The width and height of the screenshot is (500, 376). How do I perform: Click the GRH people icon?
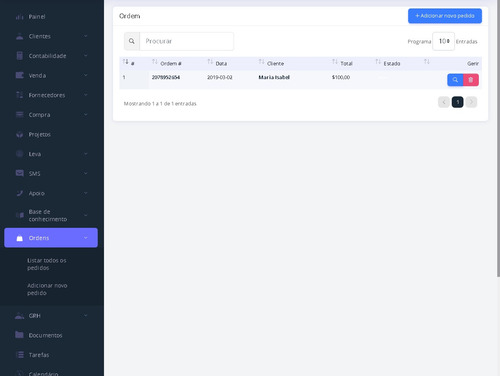20,316
